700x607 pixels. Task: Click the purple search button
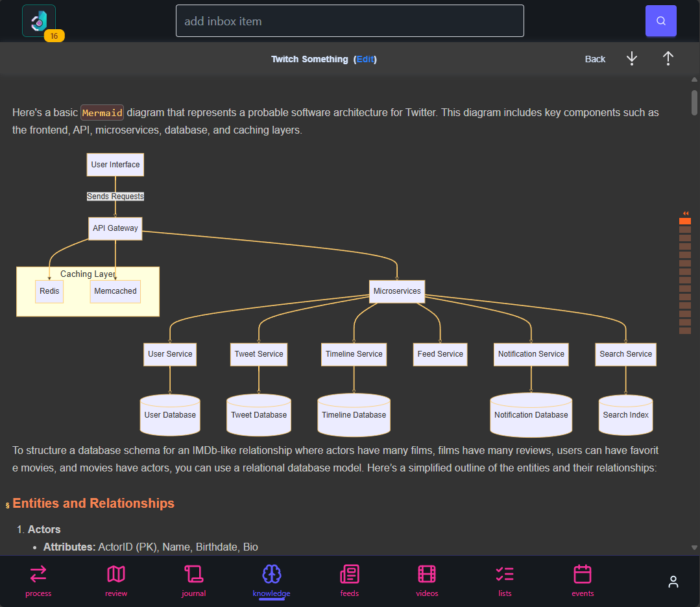660,21
